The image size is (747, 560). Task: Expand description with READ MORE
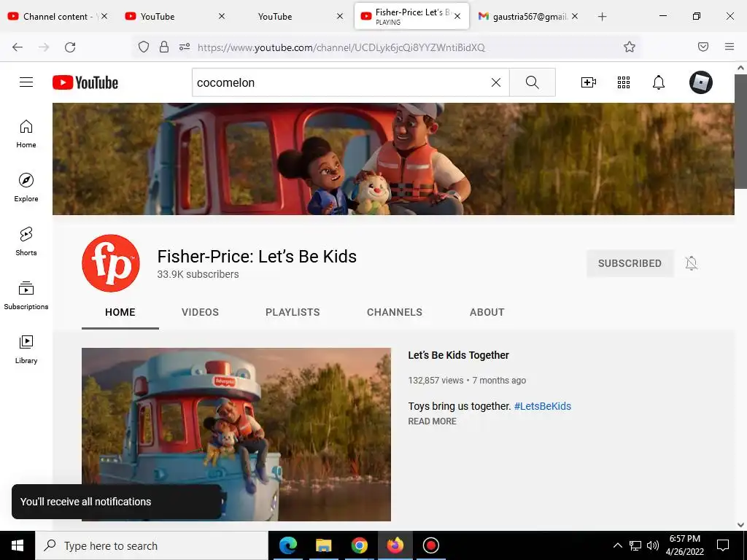[432, 421]
